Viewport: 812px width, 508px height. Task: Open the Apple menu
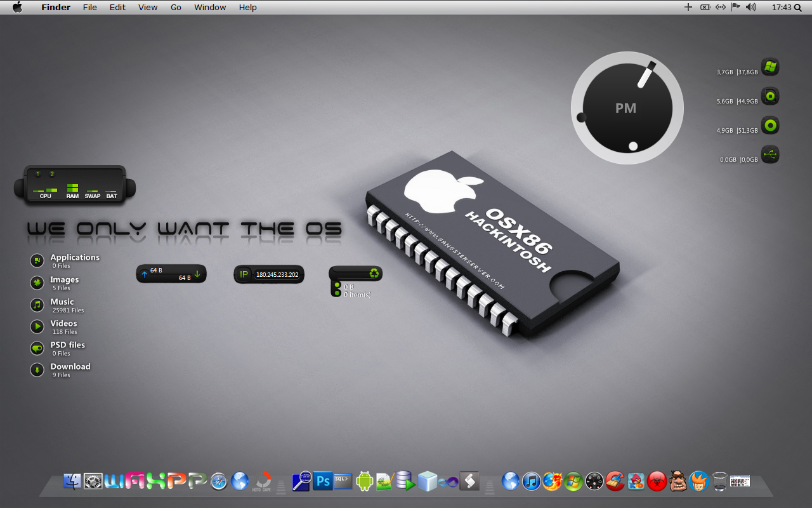tap(17, 7)
